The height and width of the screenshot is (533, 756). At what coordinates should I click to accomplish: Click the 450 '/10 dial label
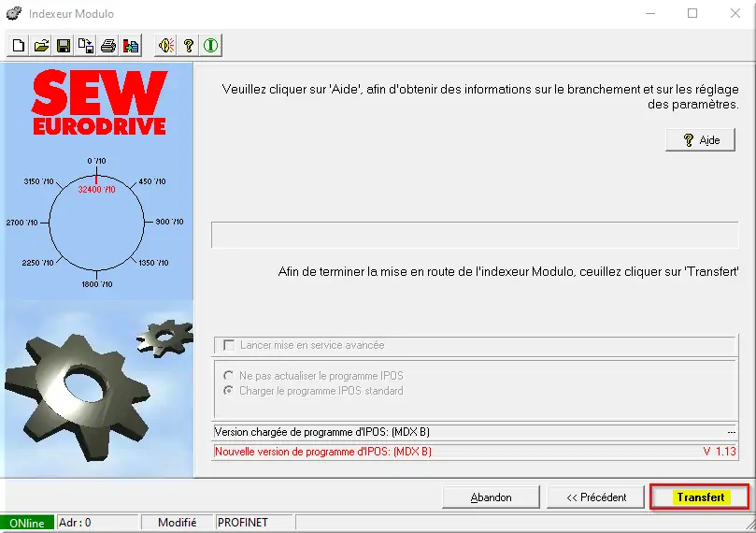[x=152, y=181]
